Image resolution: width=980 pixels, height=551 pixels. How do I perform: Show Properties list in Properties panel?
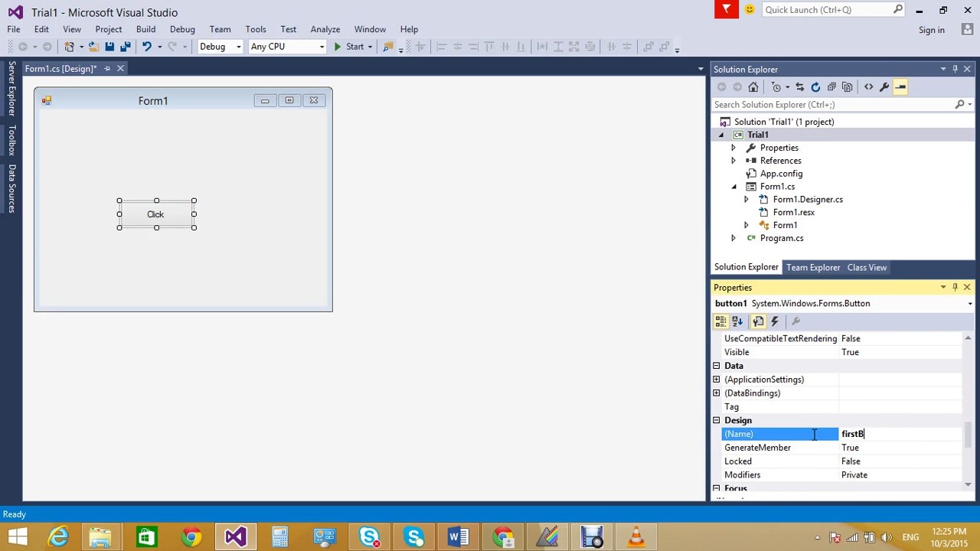point(758,322)
